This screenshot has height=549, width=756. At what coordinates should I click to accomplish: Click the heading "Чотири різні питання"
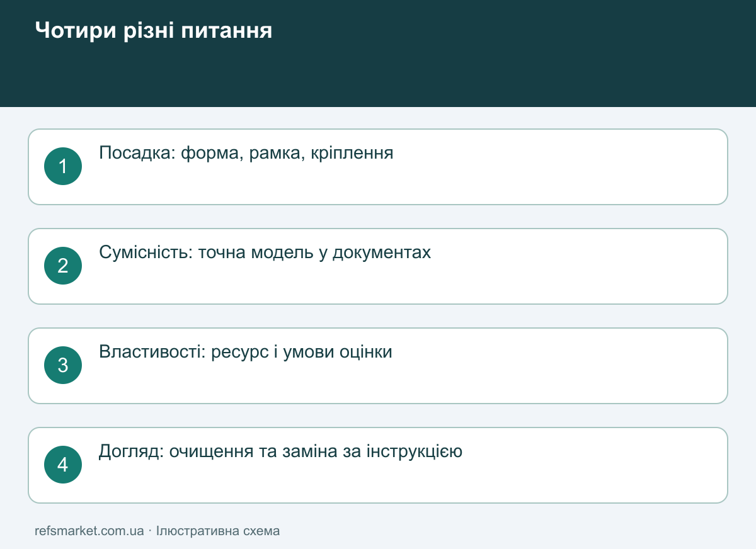pos(154,30)
